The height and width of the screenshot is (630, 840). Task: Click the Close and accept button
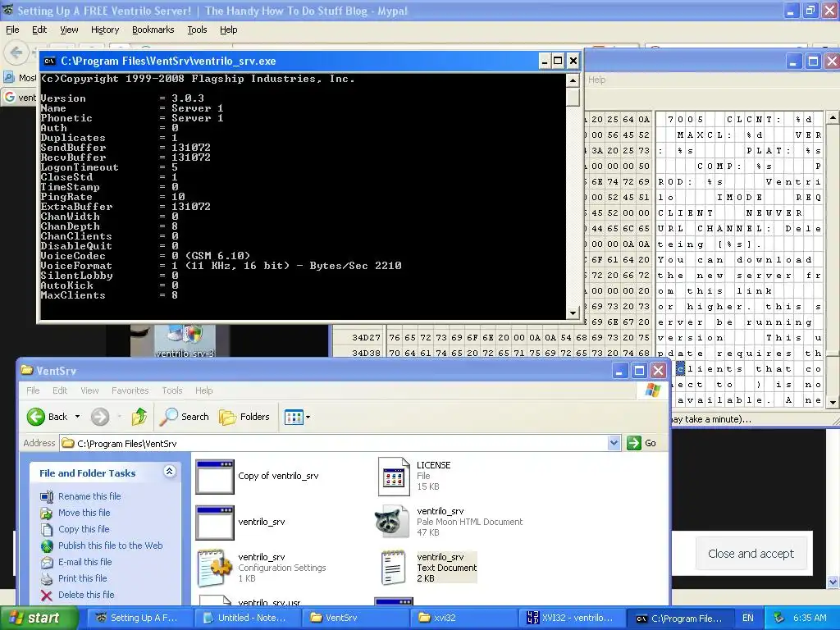click(x=751, y=554)
